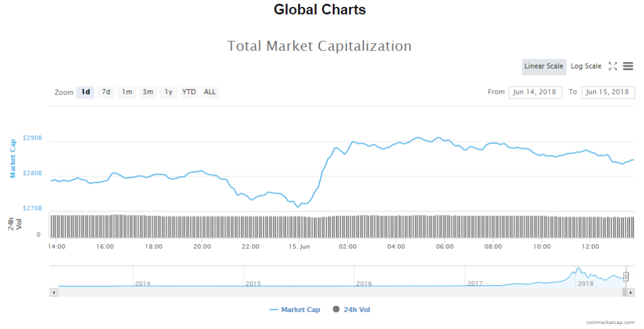Click the navigator left scroll arrow
The width and height of the screenshot is (644, 329).
pos(53,293)
